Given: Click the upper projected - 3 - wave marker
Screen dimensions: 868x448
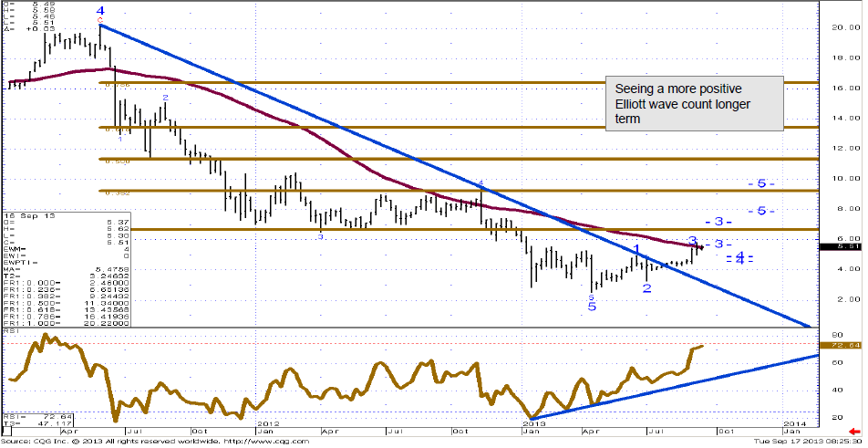Looking at the screenshot, I should tap(718, 222).
